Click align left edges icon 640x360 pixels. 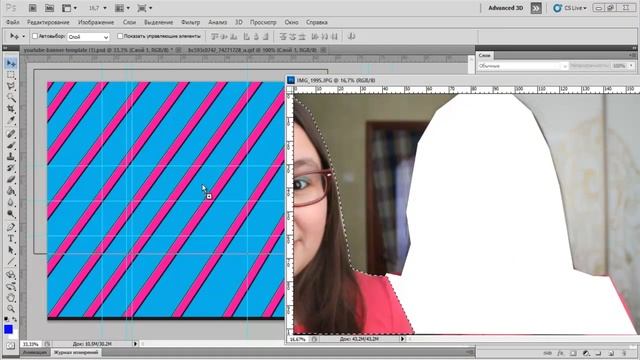[x=246, y=36]
